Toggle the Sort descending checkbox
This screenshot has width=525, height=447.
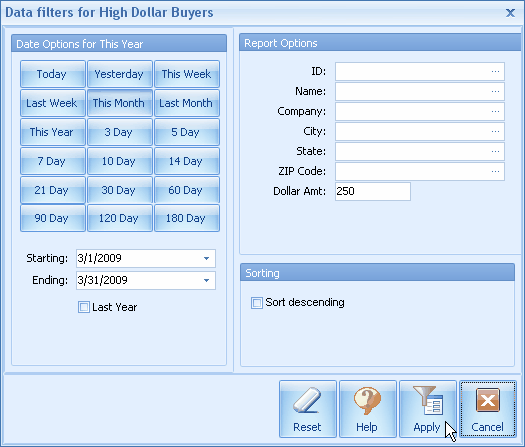(x=257, y=303)
